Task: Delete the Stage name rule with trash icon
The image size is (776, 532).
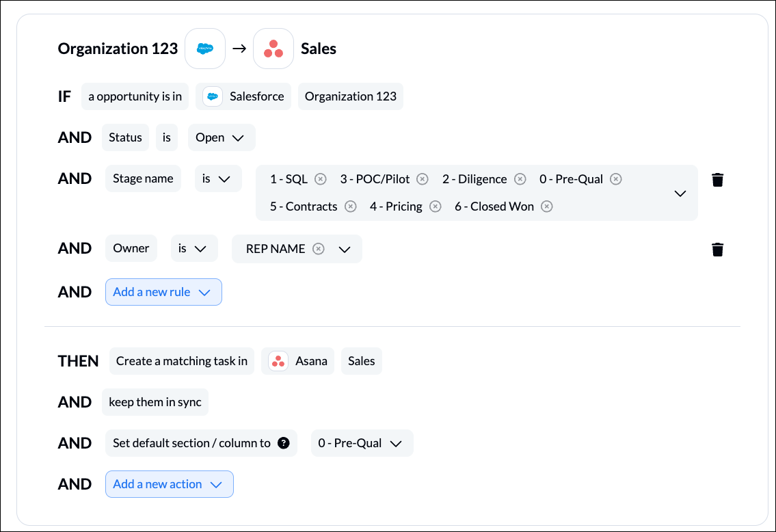Action: [x=718, y=180]
